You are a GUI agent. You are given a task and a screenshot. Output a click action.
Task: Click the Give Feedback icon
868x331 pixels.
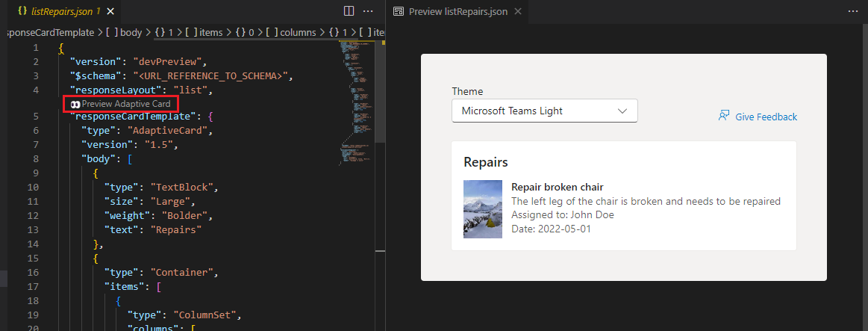point(723,116)
